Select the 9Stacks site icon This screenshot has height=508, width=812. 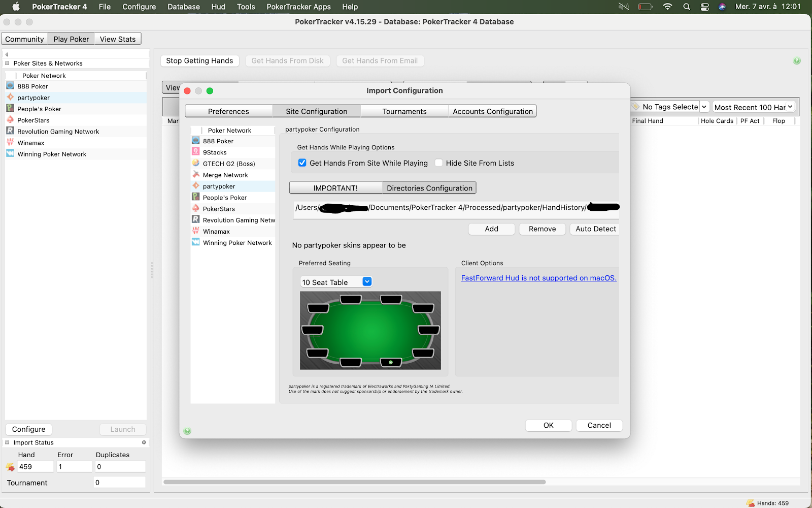[x=196, y=152]
